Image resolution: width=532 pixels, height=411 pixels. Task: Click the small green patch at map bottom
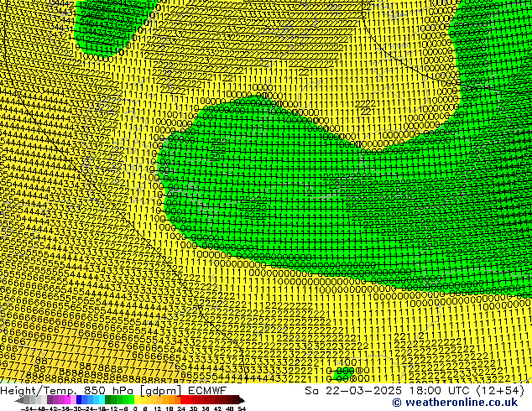[x=344, y=374]
